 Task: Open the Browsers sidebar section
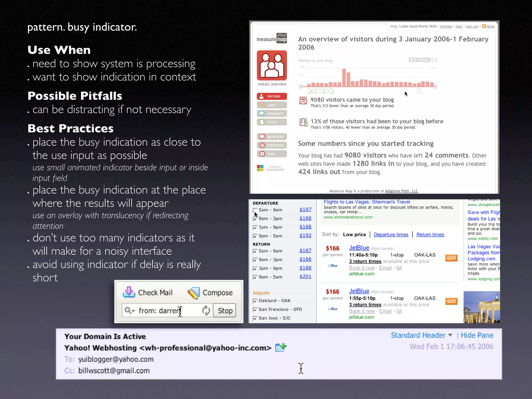pos(272,137)
